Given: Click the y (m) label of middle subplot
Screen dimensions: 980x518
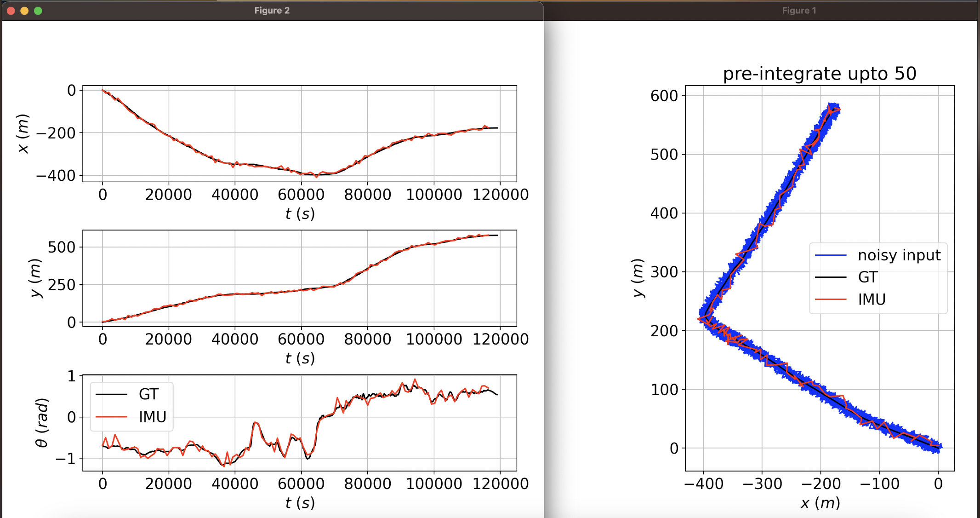Looking at the screenshot, I should pos(35,278).
